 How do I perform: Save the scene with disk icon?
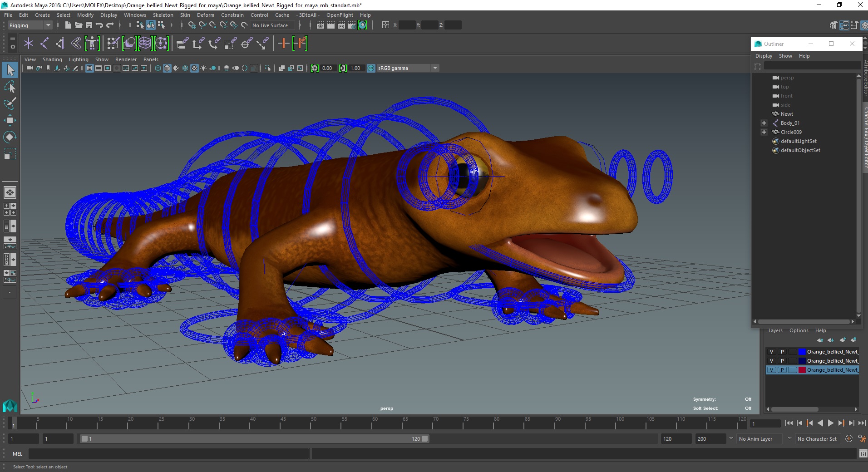pyautogui.click(x=89, y=25)
